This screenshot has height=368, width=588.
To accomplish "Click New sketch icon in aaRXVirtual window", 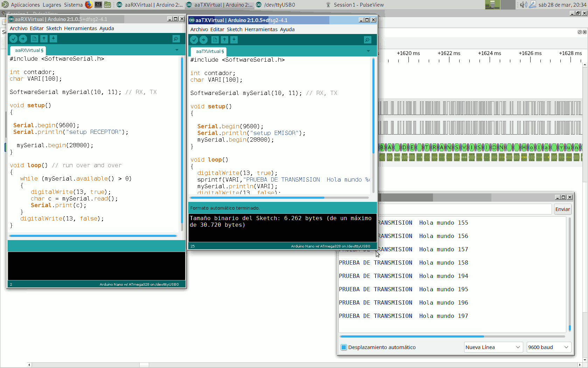I will click(x=34, y=39).
